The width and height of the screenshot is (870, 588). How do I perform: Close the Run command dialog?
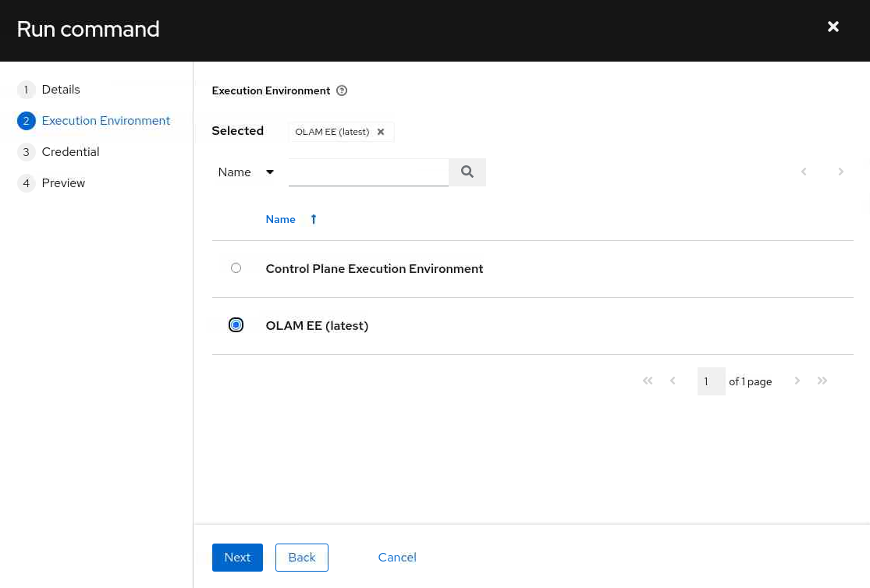(x=833, y=27)
